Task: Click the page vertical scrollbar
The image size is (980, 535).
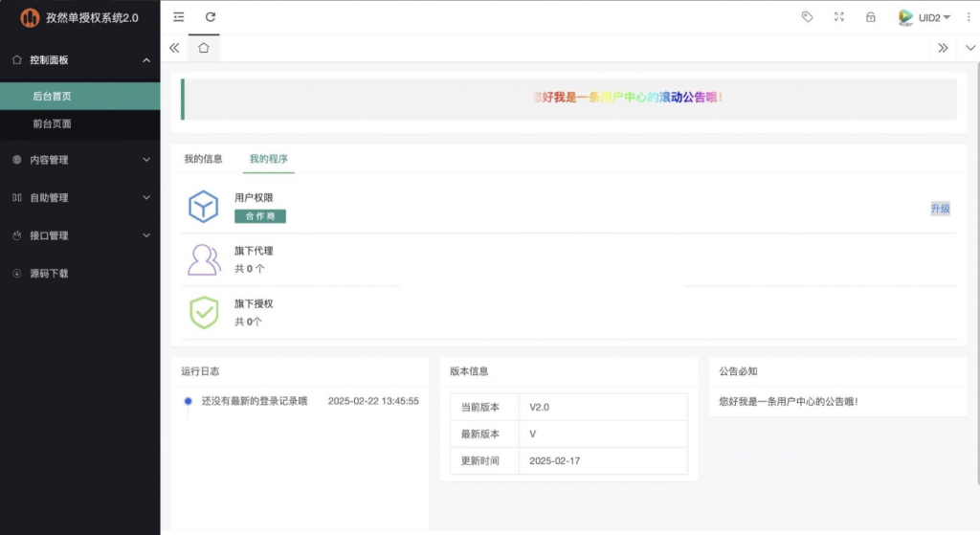Action: [977, 275]
